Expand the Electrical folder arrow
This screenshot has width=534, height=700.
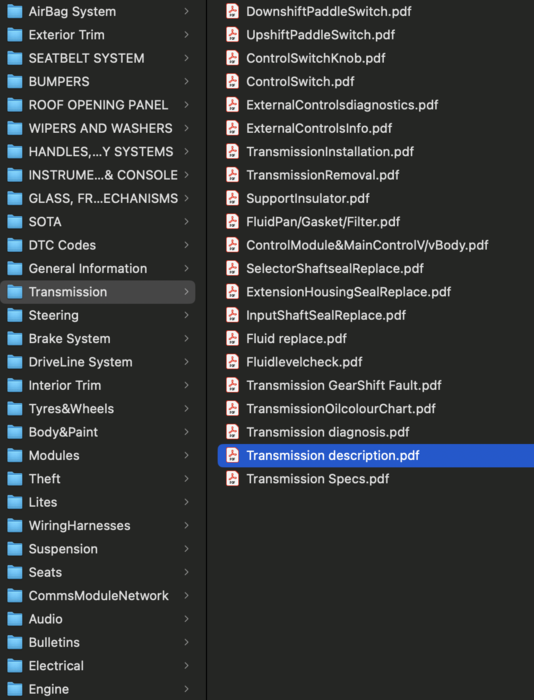pyautogui.click(x=187, y=666)
